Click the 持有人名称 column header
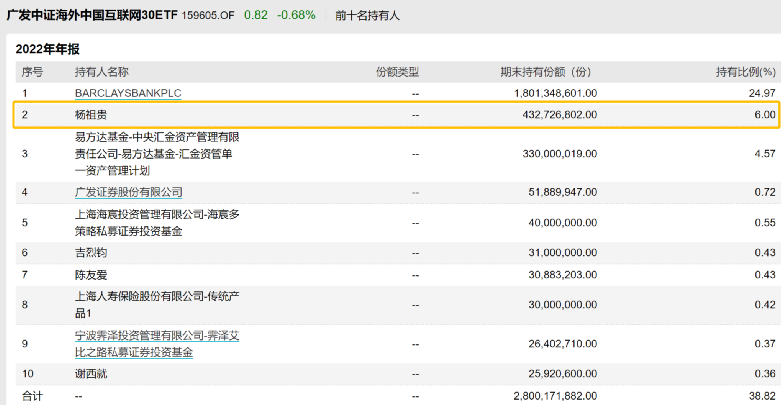This screenshot has width=781, height=405. click(102, 72)
